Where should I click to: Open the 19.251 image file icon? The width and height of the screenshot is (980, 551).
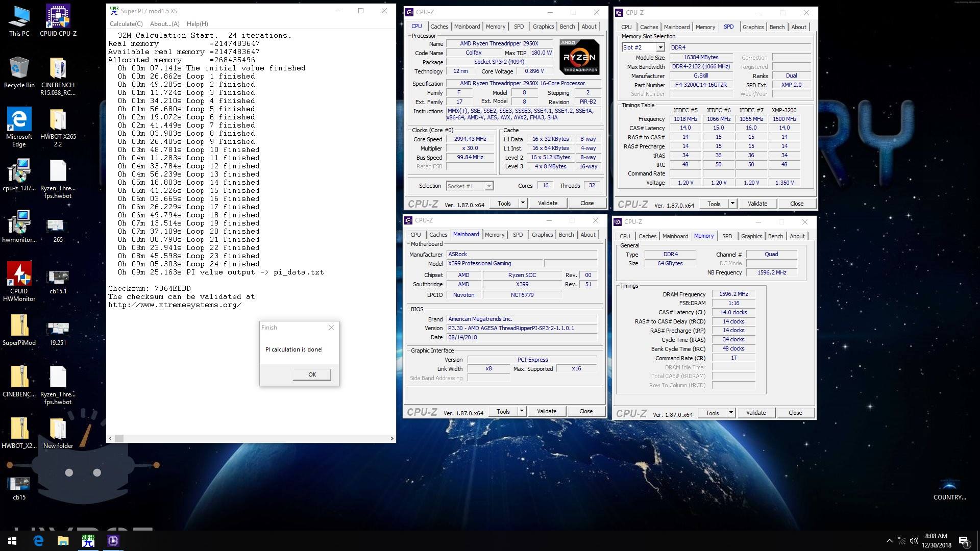coord(58,333)
